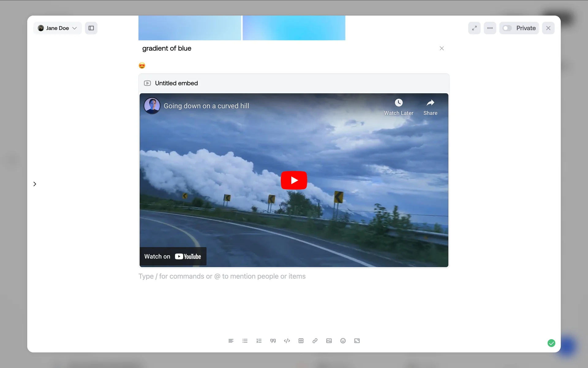Insert a code block
588x368 pixels.
coord(287,341)
